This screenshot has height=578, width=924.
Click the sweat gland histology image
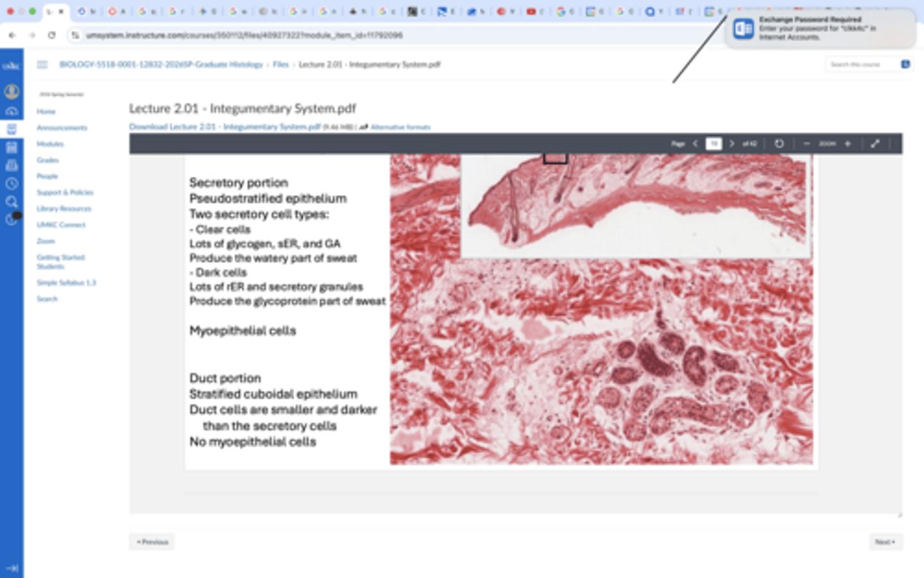pyautogui.click(x=601, y=362)
